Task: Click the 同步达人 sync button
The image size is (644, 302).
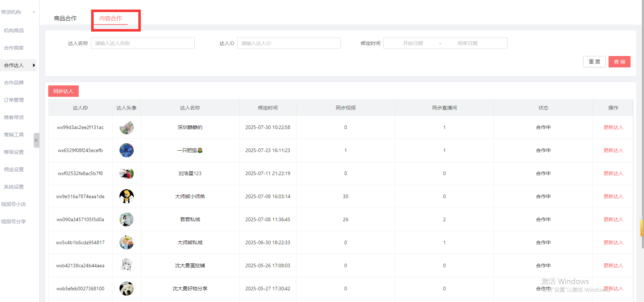Action: [x=63, y=91]
